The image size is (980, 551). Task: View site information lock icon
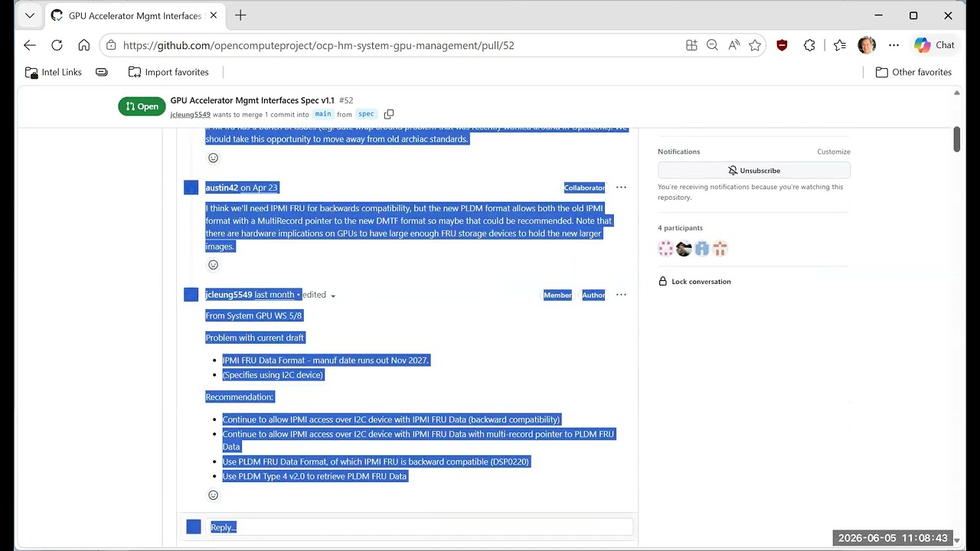pyautogui.click(x=112, y=45)
